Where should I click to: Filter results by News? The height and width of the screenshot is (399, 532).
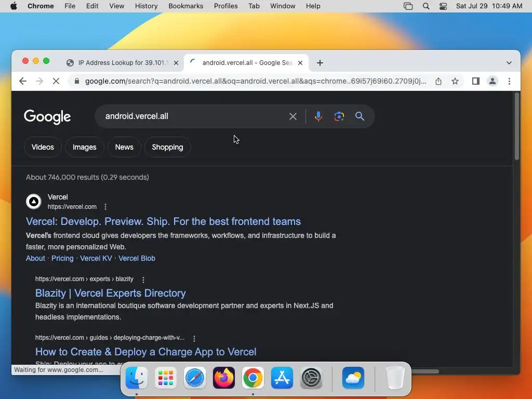124,147
